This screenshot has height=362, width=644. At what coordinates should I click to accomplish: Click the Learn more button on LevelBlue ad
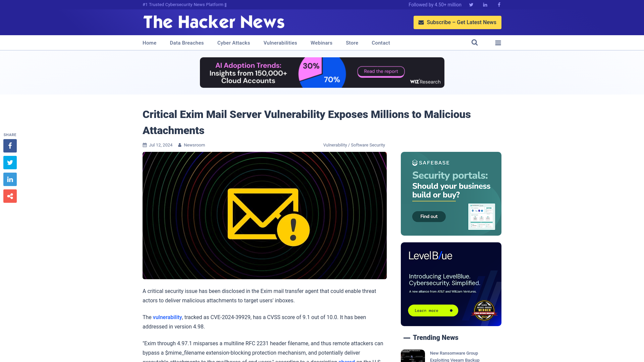433,310
